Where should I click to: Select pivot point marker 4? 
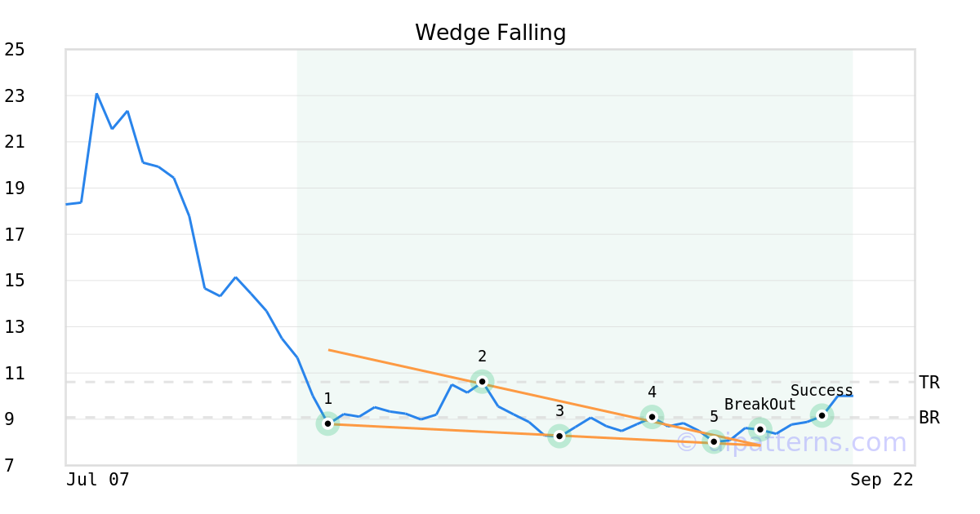tap(652, 417)
